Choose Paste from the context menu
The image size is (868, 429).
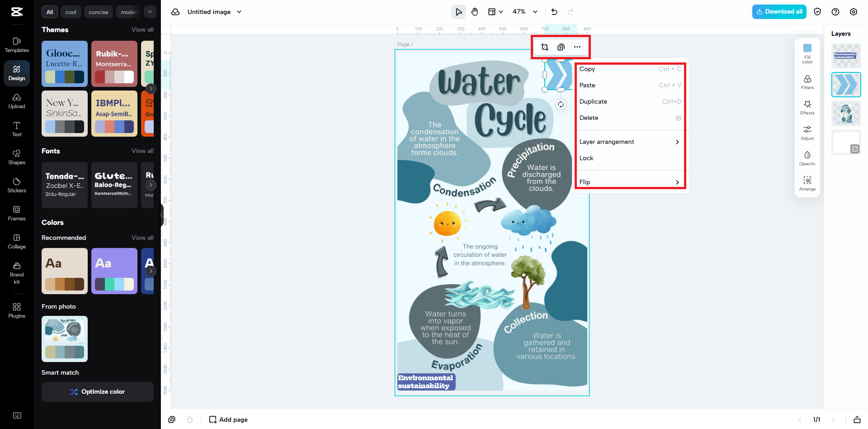629,86
